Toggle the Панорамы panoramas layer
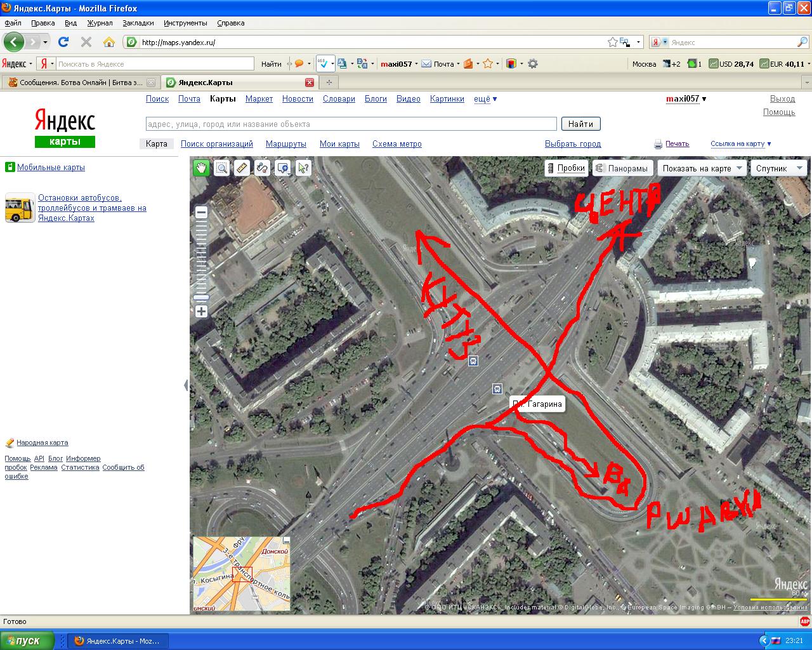 (622, 168)
